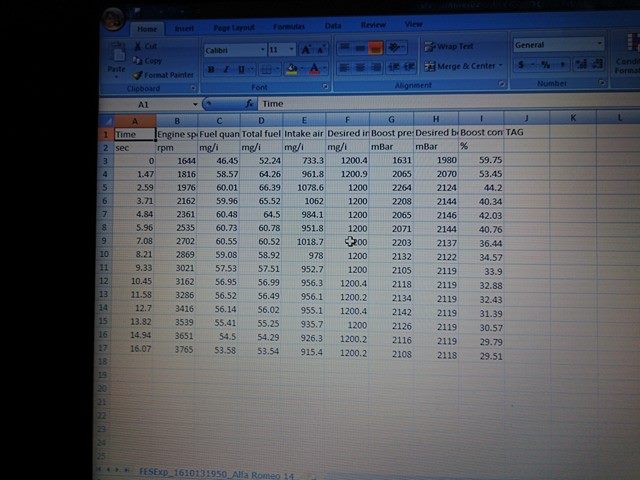Image resolution: width=640 pixels, height=480 pixels.
Task: Switch to the Home tab
Action: [147, 29]
